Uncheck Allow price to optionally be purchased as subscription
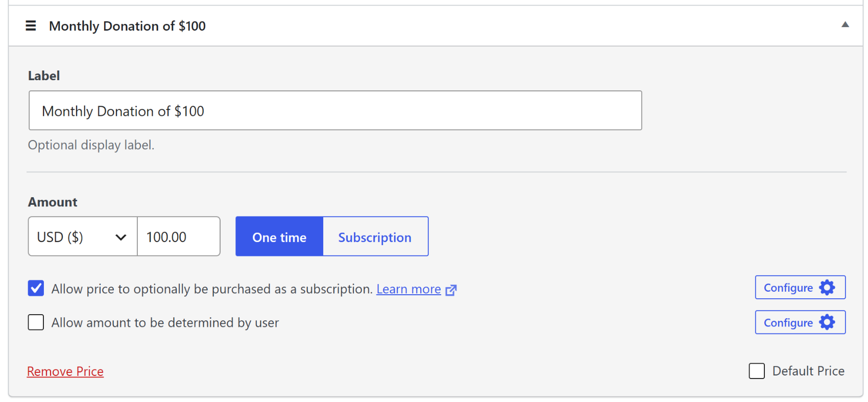868x402 pixels. 36,288
